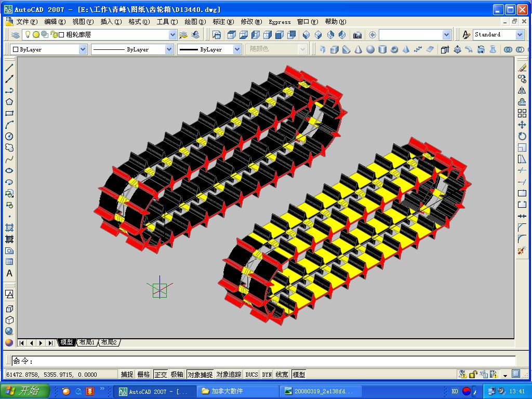Select the Hatch tool

pyautogui.click(x=9, y=228)
